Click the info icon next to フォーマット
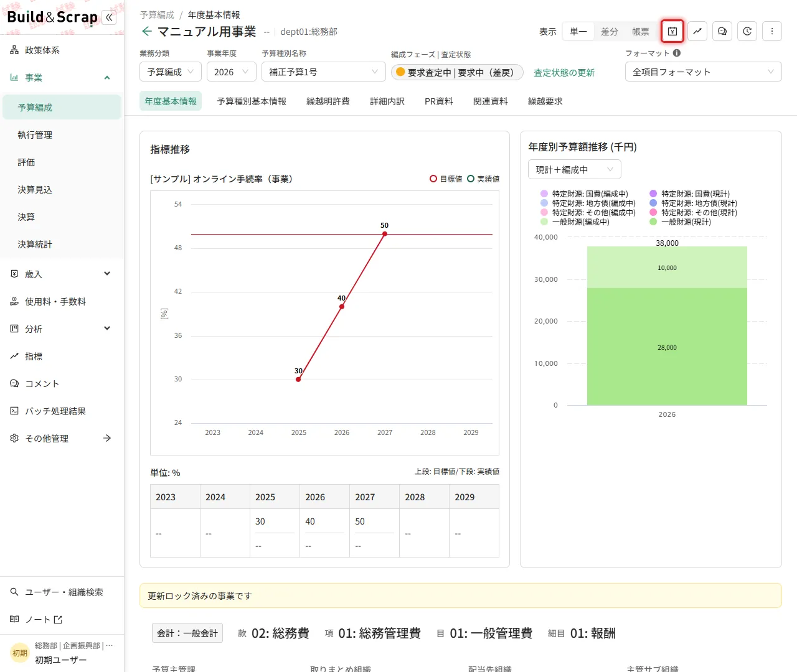 point(677,54)
